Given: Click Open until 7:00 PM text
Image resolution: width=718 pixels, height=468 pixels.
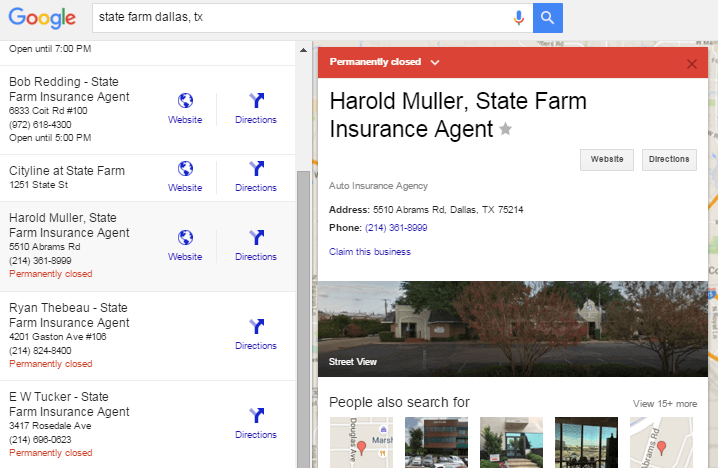Looking at the screenshot, I should [50, 49].
